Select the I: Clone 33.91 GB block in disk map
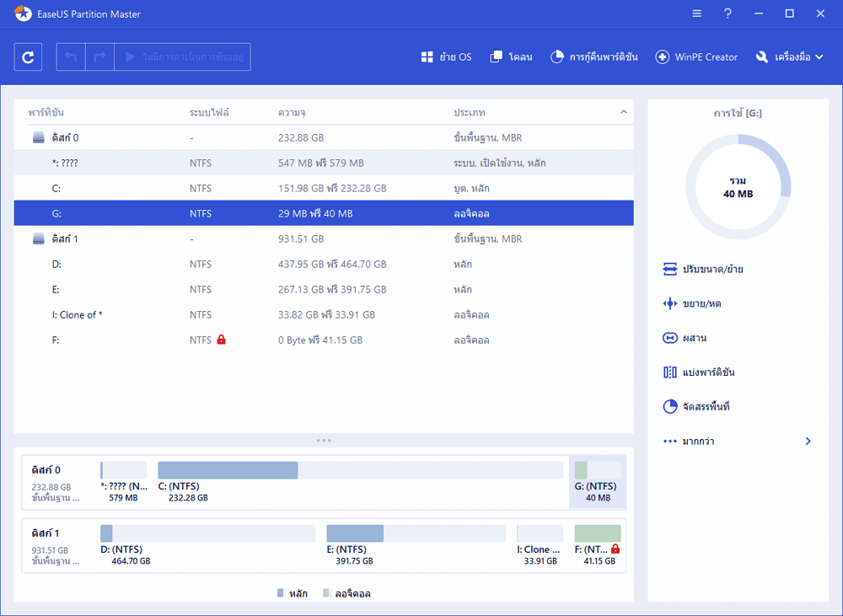 point(540,545)
